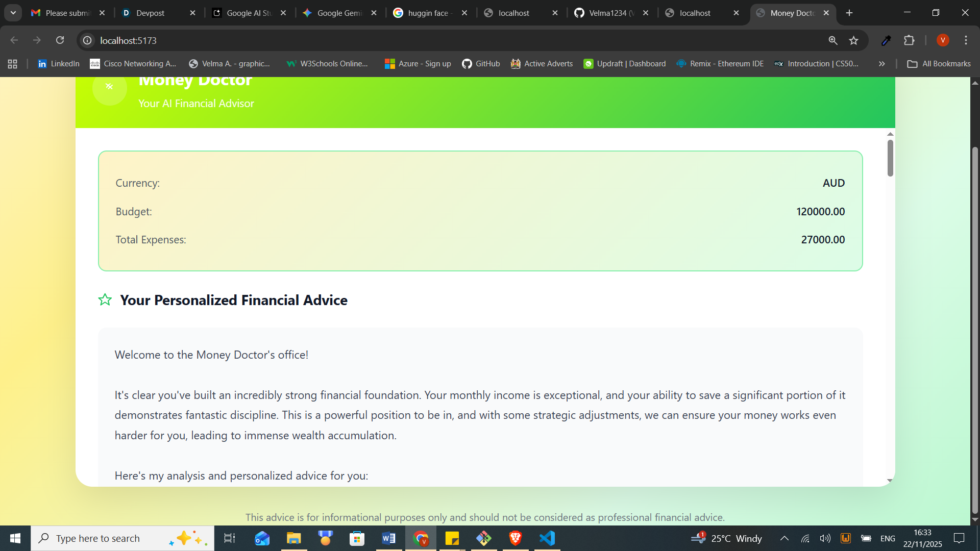Image resolution: width=980 pixels, height=551 pixels.
Task: Reload the localhost page
Action: pyautogui.click(x=60, y=40)
